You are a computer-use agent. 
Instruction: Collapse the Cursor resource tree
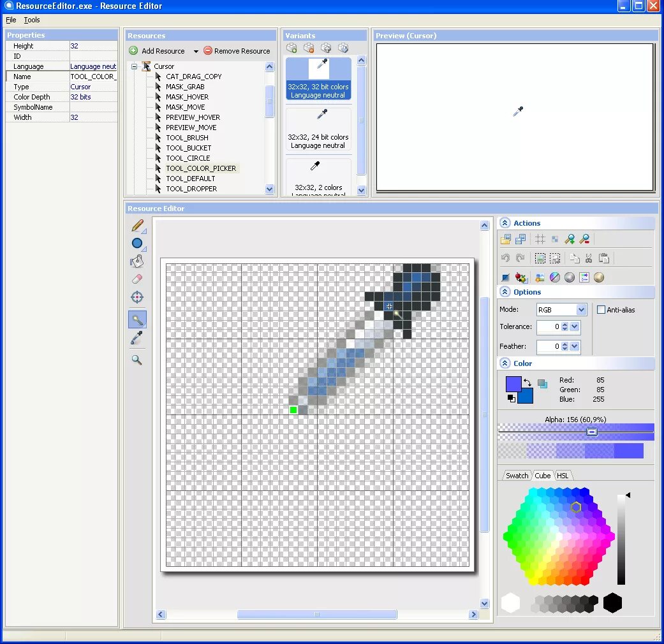pos(134,66)
